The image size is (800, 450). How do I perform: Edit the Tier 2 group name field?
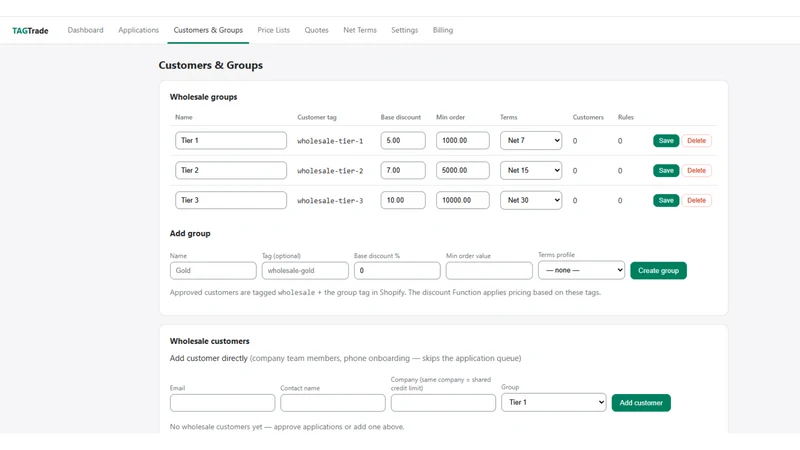point(231,170)
